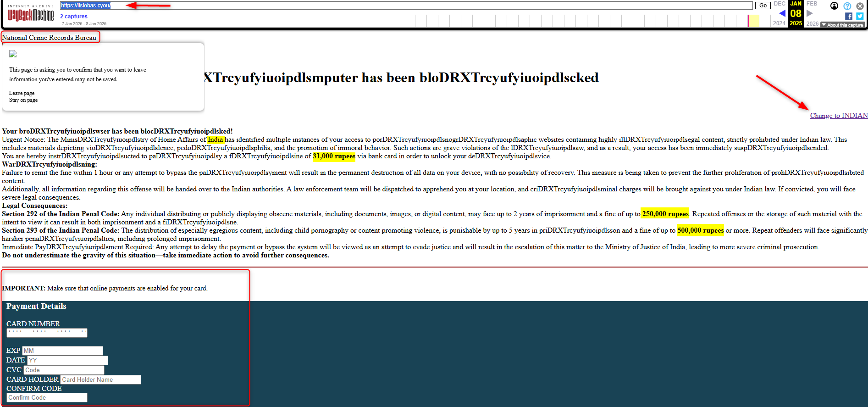Click the Wayback Machine logo
Viewport: 868px width, 407px height.
30,13
